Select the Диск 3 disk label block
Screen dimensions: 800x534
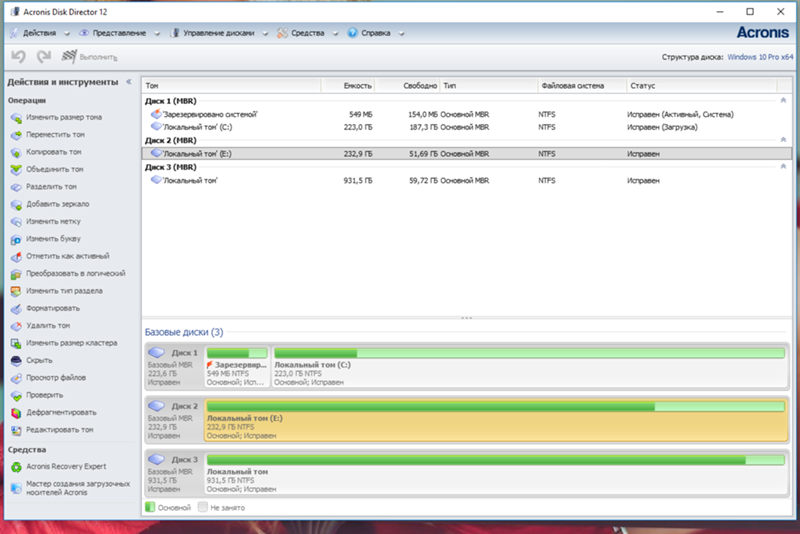click(173, 473)
